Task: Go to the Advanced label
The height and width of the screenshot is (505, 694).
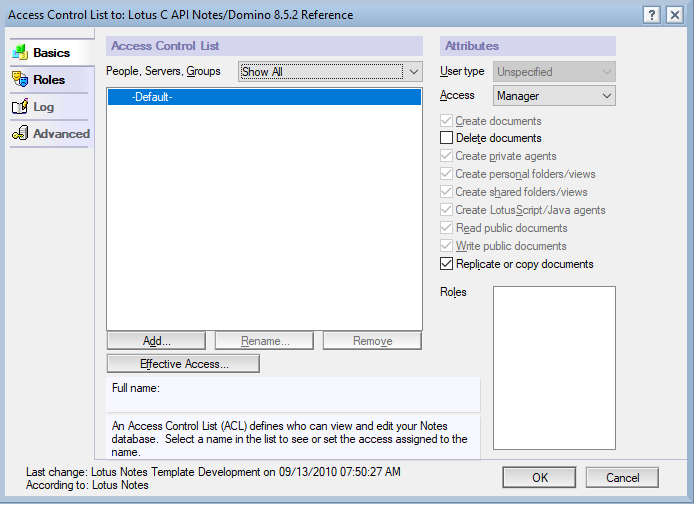Action: (62, 134)
